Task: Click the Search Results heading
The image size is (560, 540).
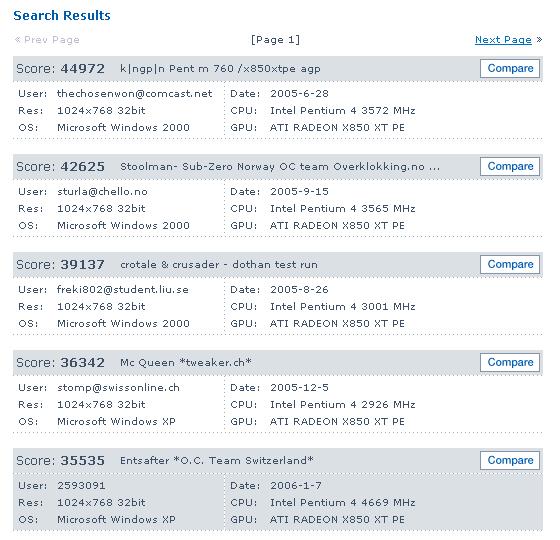Action: point(62,16)
